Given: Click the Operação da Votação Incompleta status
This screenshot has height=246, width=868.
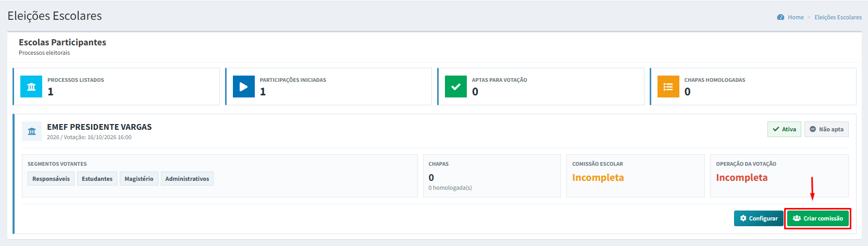Looking at the screenshot, I should 741,178.
